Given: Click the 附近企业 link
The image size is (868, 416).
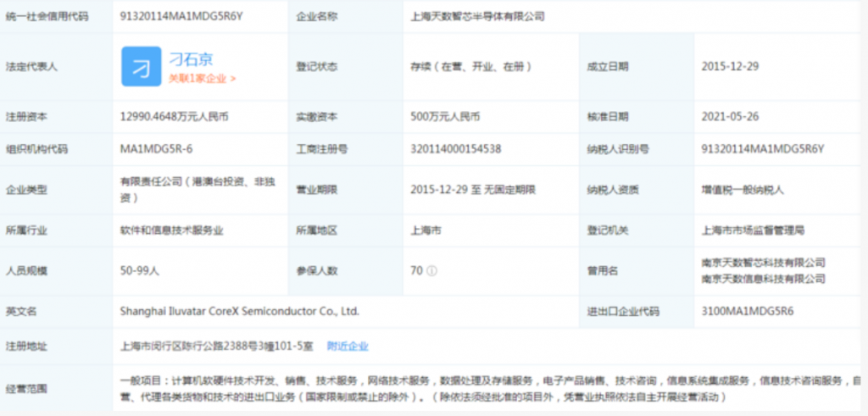Looking at the screenshot, I should click(x=348, y=346).
